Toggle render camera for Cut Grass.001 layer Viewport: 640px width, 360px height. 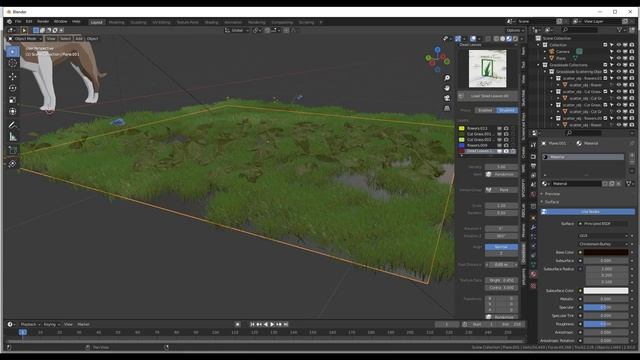[x=506, y=134]
